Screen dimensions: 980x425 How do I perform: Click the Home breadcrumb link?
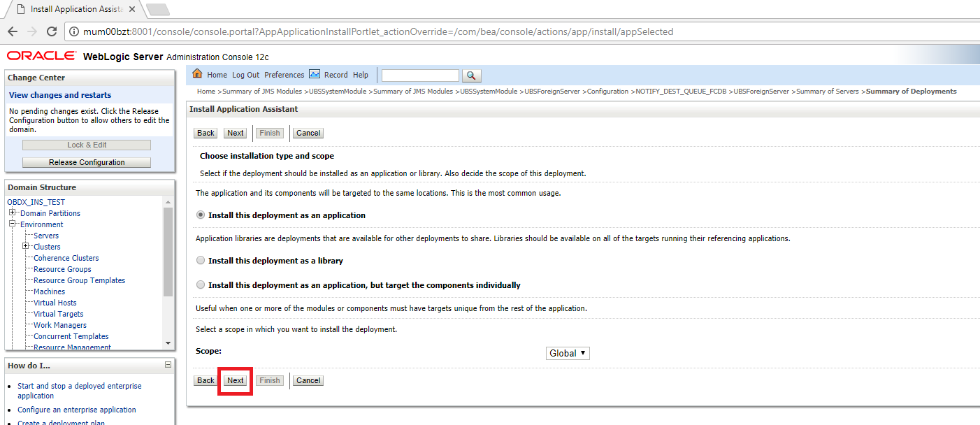(x=206, y=92)
